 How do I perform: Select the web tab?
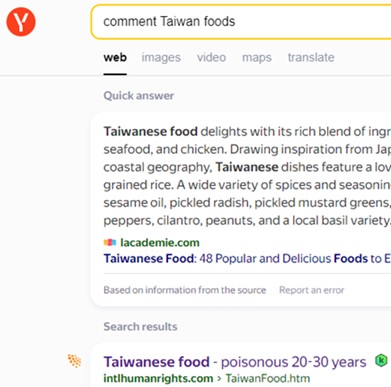[115, 57]
